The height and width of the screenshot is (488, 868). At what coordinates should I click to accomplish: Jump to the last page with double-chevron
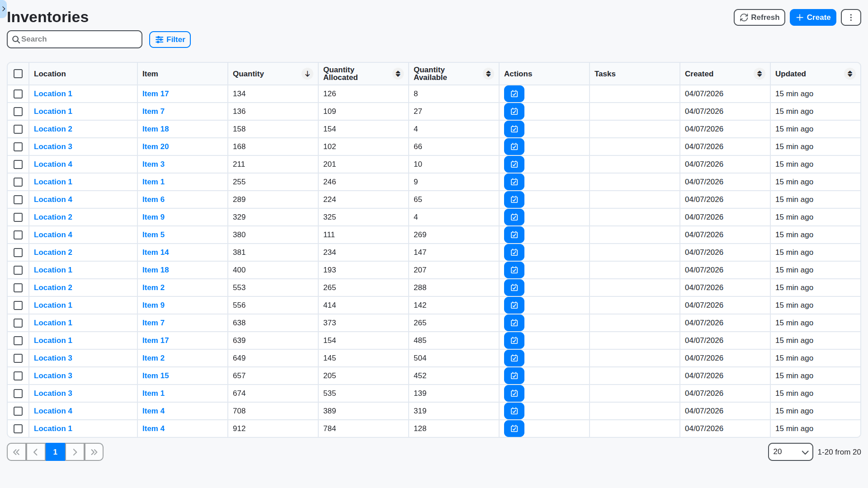click(x=94, y=452)
